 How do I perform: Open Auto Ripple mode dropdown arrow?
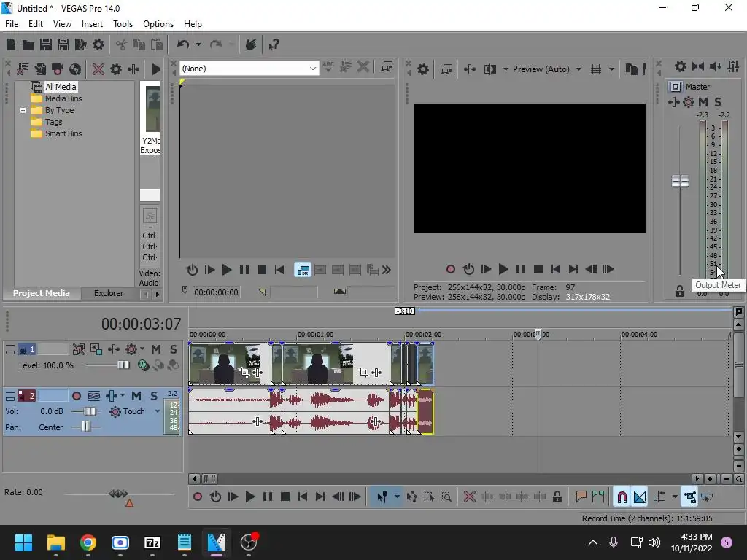click(x=675, y=497)
